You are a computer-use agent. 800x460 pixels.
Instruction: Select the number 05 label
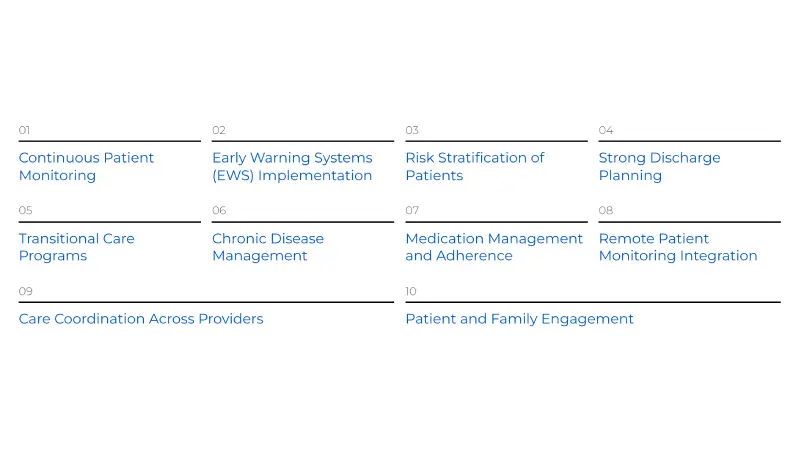pyautogui.click(x=26, y=211)
